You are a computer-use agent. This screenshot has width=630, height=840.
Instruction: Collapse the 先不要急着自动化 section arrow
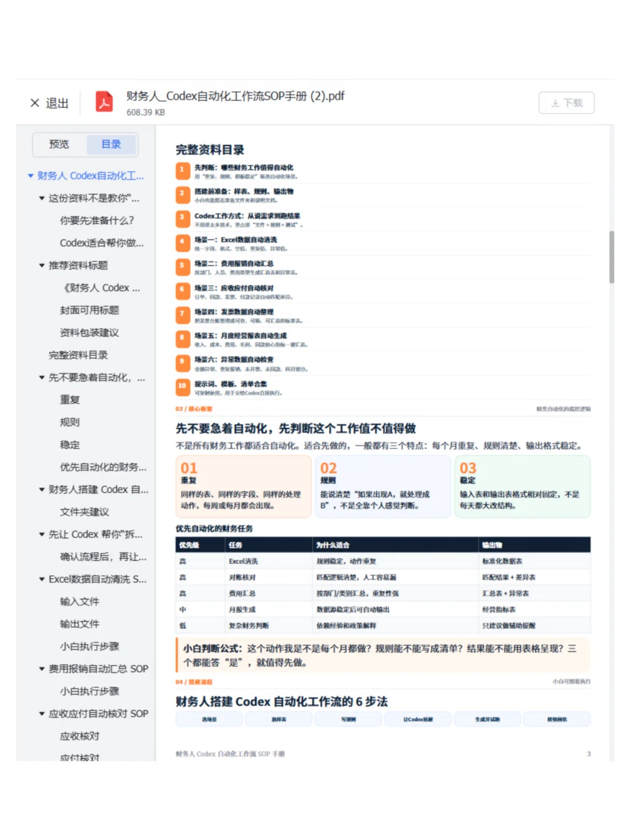pos(42,377)
